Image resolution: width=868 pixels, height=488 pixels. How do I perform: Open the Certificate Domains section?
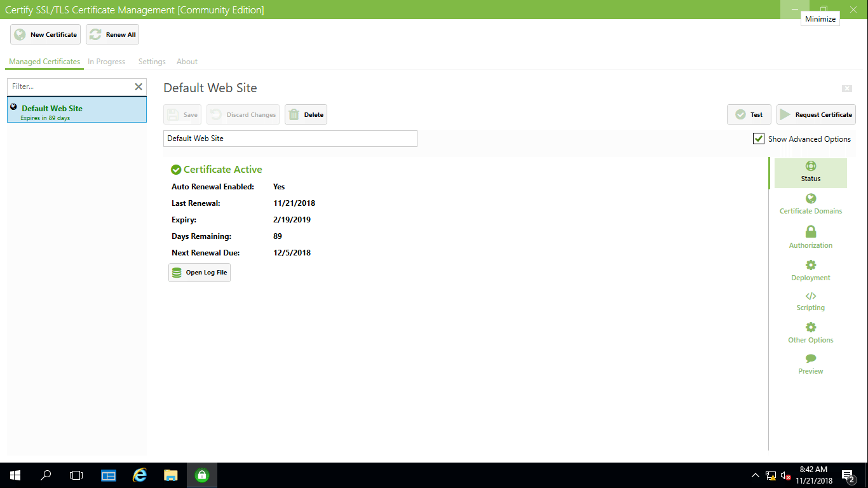[810, 205]
